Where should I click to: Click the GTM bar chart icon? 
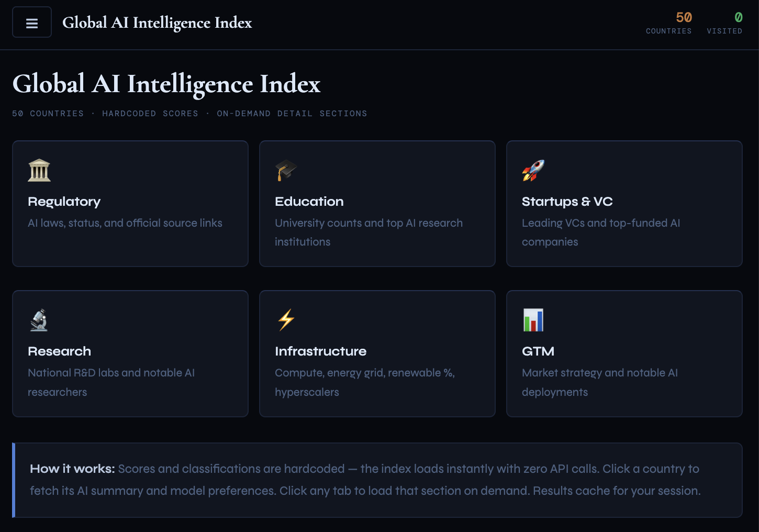coord(533,320)
